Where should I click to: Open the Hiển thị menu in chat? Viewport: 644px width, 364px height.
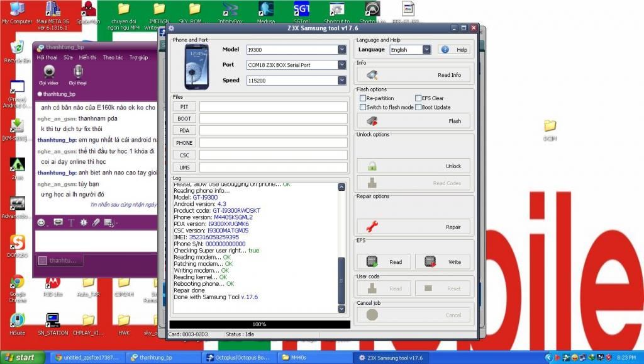[x=88, y=57]
